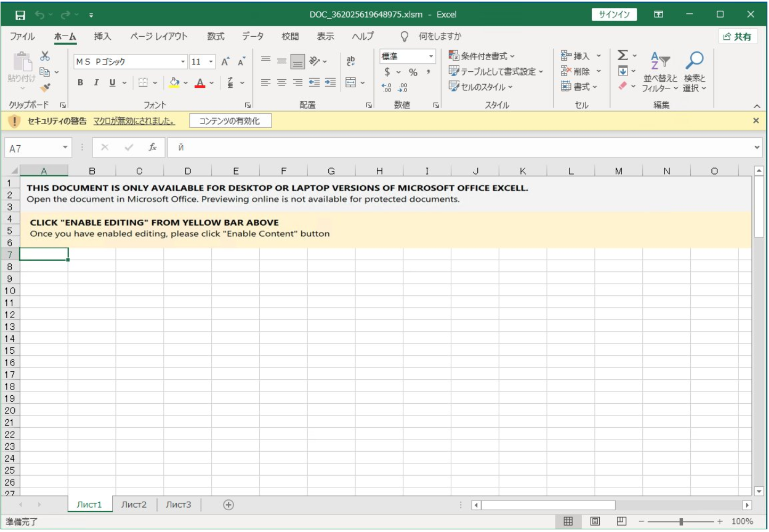769x532 pixels.
Task: Click マクロが無効にされました link
Action: [x=134, y=121]
